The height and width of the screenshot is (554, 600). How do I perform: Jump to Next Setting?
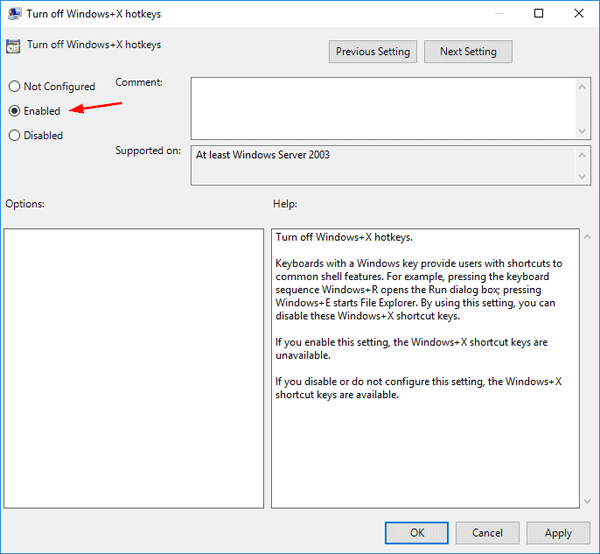(467, 51)
